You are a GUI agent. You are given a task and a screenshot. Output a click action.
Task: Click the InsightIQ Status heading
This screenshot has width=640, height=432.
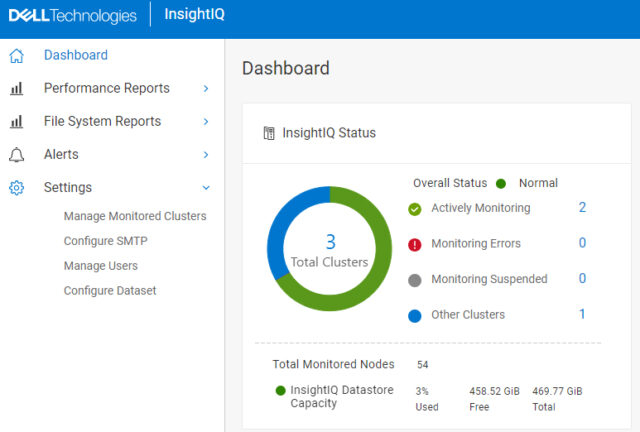pos(329,133)
